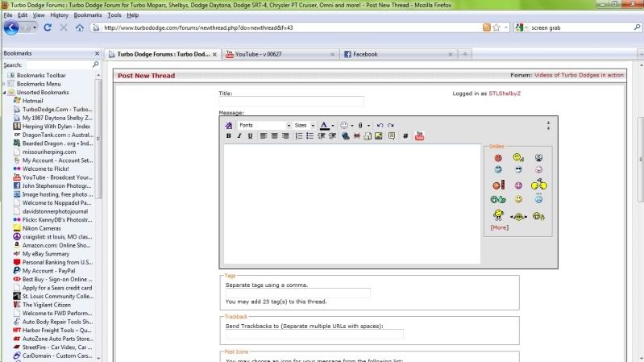Open the File menu
The width and height of the screenshot is (644, 362).
pos(8,15)
